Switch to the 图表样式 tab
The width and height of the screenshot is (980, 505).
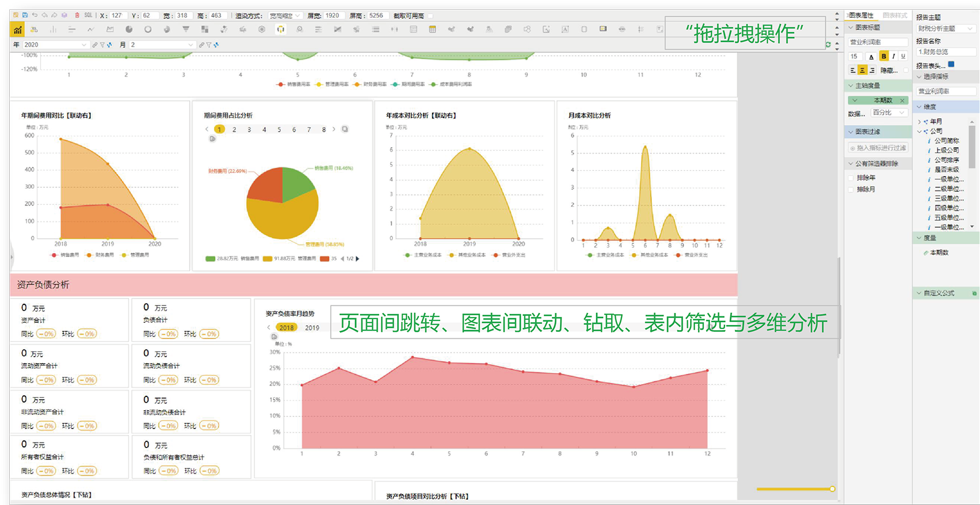click(x=894, y=16)
